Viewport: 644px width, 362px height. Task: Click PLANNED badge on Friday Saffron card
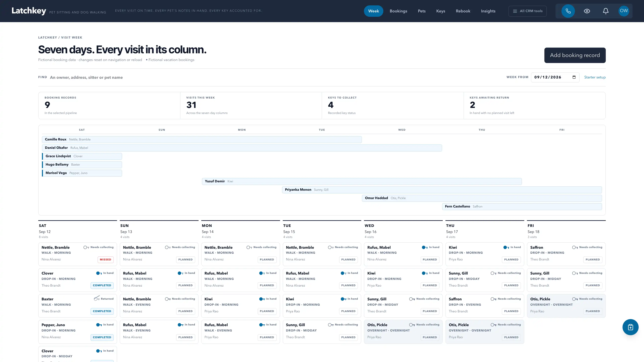click(x=593, y=260)
